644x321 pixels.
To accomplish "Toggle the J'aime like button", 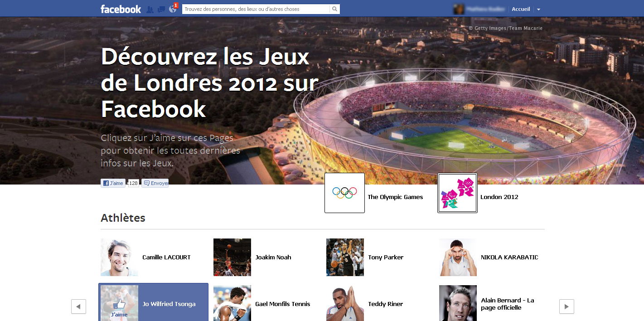I will (113, 183).
